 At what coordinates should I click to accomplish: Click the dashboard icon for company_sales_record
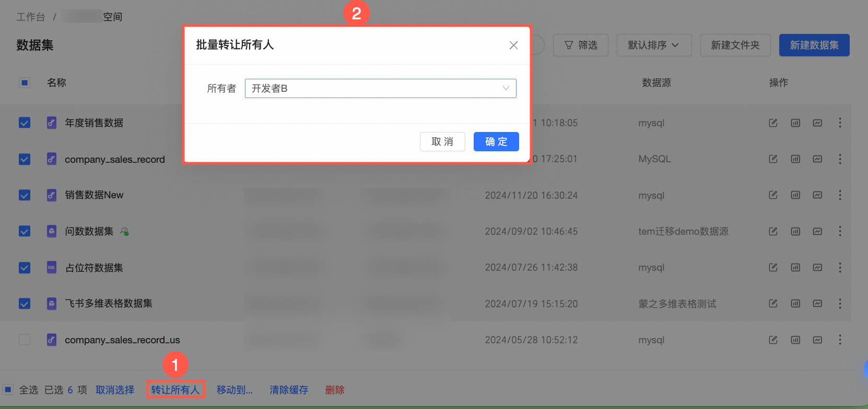795,159
